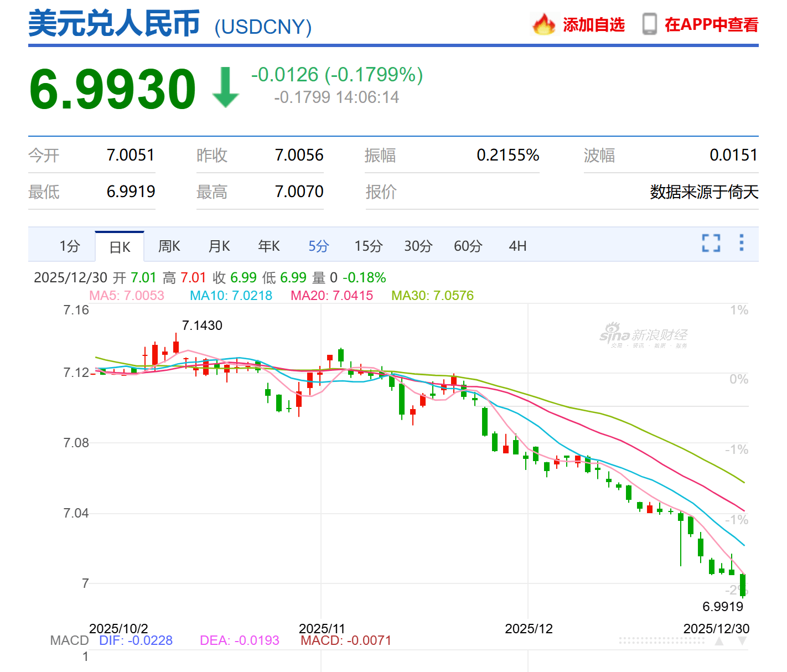The width and height of the screenshot is (787, 672).
Task: Click the 2025/11 date axis label
Action: (322, 628)
